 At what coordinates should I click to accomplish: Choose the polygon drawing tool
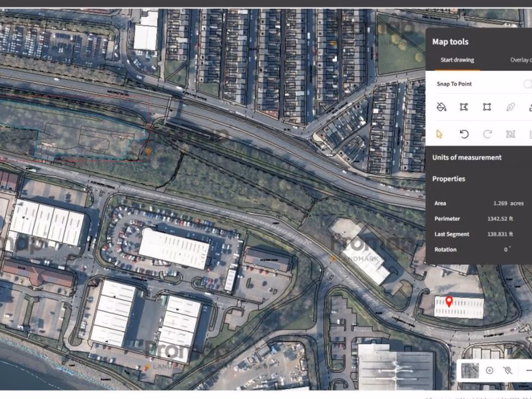point(464,107)
